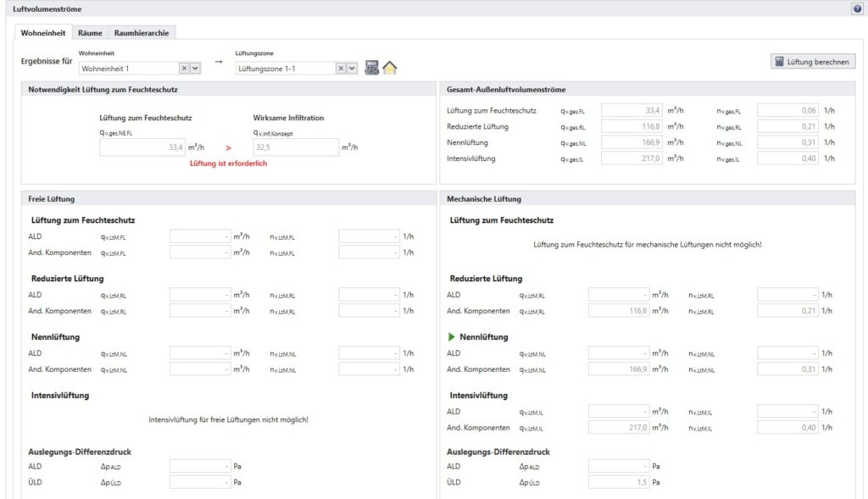This screenshot has height=499, width=868.
Task: Click the Lüftung zum Feuchteschutz 33,4 field
Action: tap(142, 147)
